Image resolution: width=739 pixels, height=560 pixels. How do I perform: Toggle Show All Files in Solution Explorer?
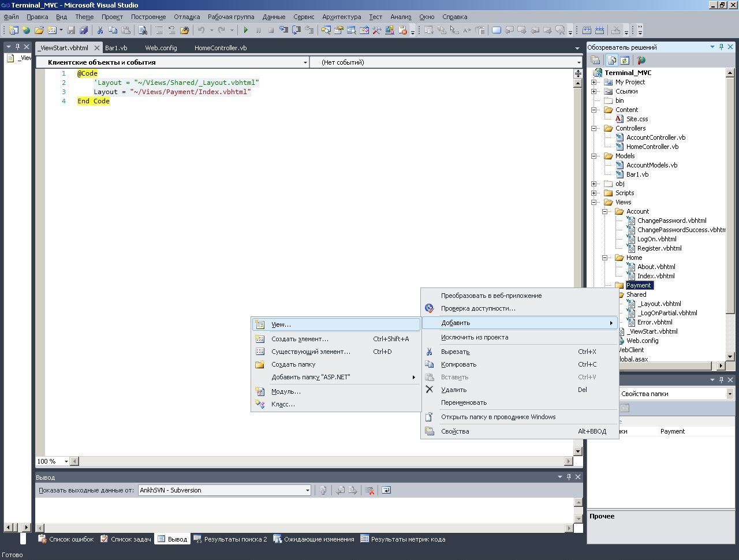coord(612,60)
